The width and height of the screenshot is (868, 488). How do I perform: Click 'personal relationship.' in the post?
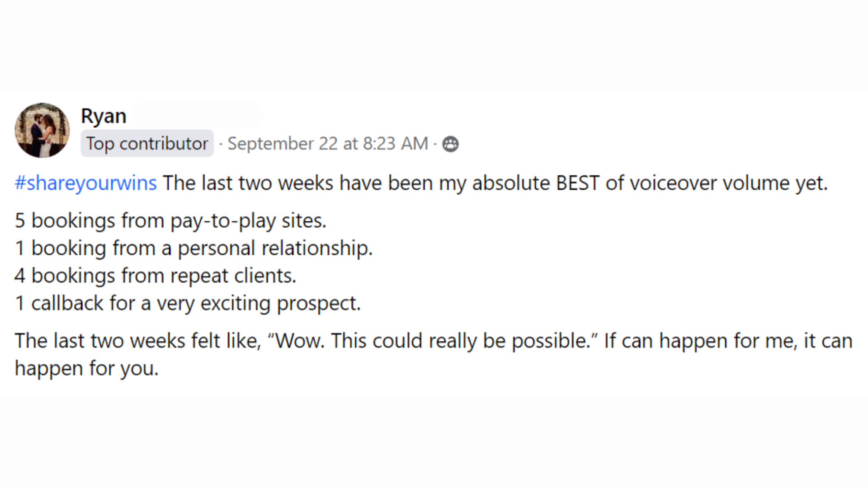[x=275, y=248]
